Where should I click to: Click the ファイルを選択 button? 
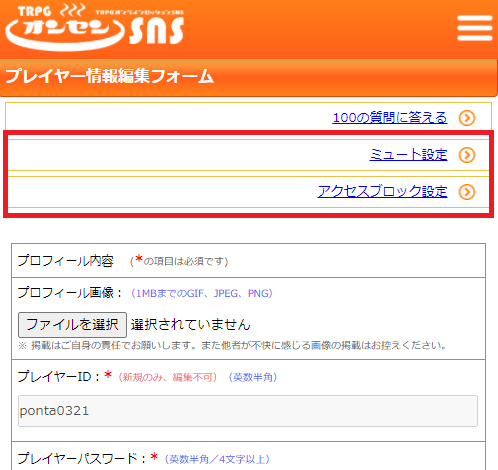tap(72, 325)
